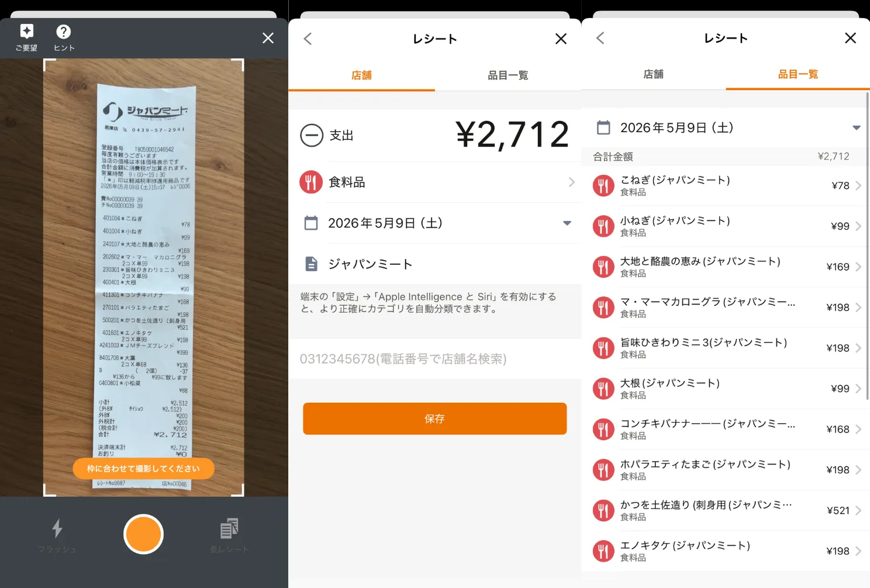Tap the 保存 save button

434,418
